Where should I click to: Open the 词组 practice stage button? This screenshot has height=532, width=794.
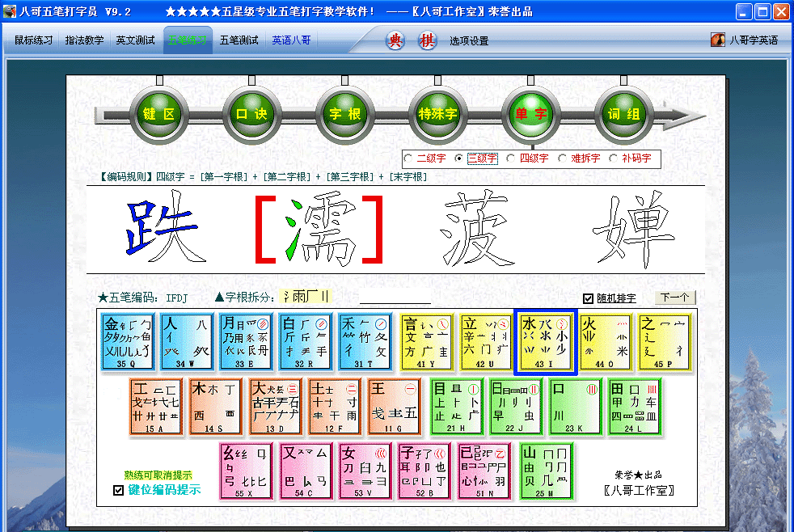point(622,113)
